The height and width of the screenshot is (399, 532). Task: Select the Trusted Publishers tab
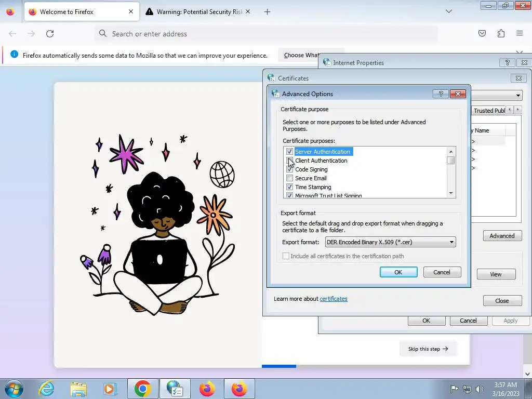click(489, 111)
